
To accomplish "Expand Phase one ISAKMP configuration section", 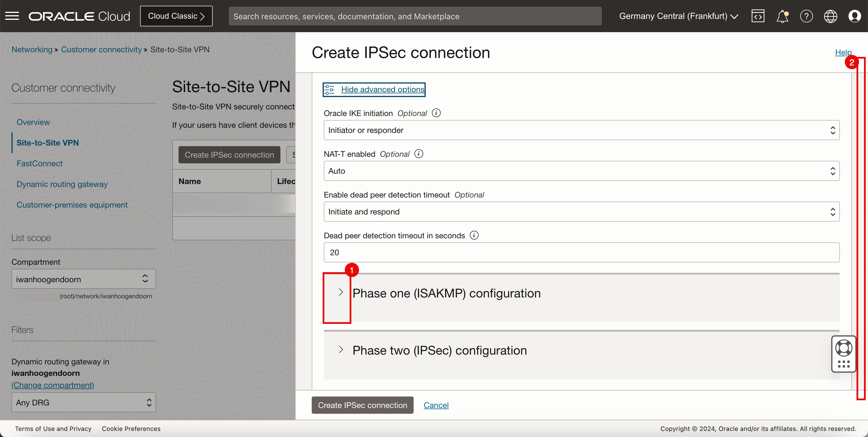I will (x=341, y=292).
